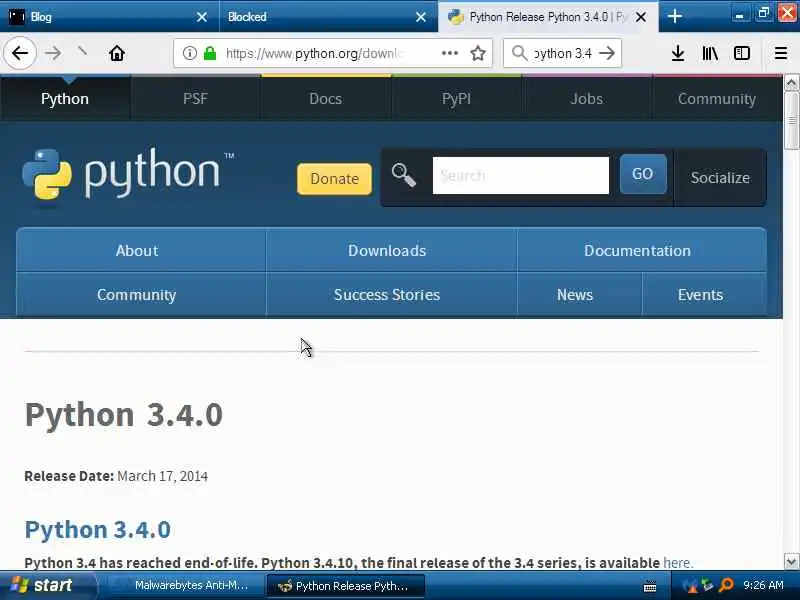Open the Events main menu
The width and height of the screenshot is (800, 600).
pyautogui.click(x=700, y=294)
